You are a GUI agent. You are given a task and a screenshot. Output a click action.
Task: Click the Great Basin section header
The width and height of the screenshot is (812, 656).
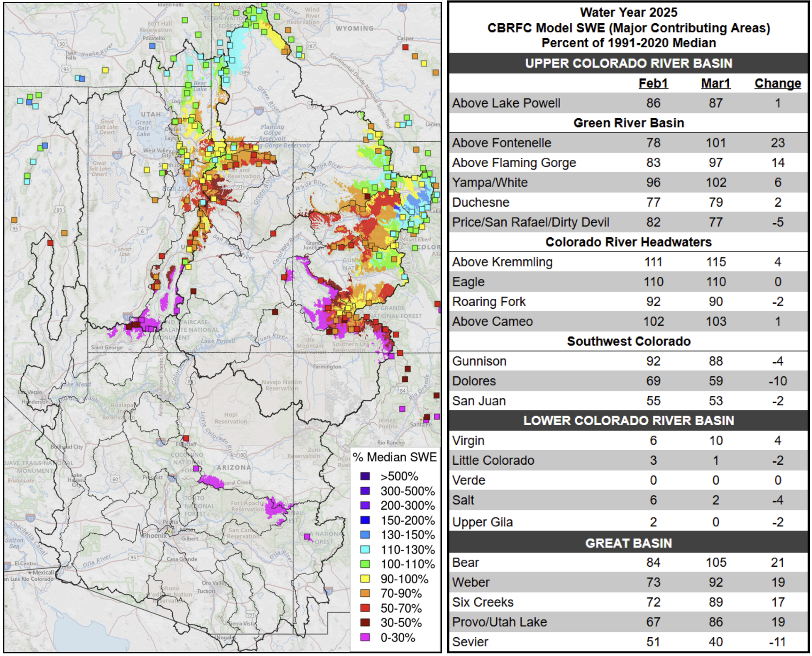tap(628, 543)
